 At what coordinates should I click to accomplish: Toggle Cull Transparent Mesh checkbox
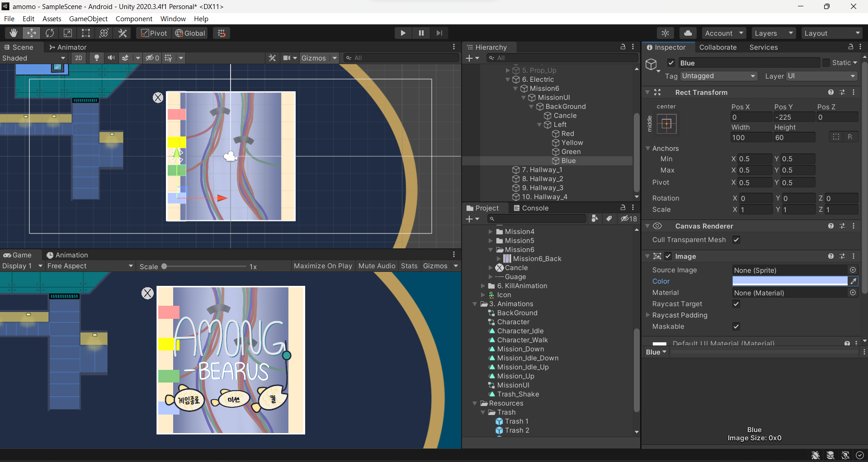click(736, 240)
